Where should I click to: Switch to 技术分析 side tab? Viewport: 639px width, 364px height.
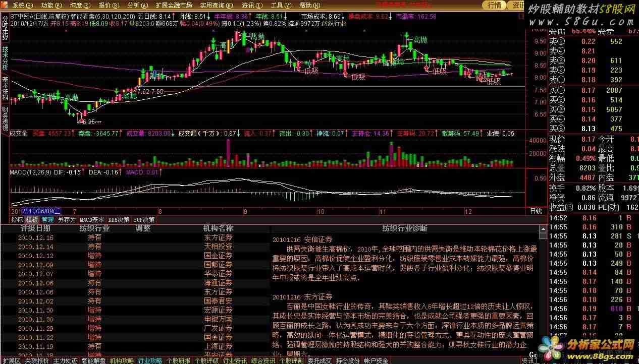point(5,58)
